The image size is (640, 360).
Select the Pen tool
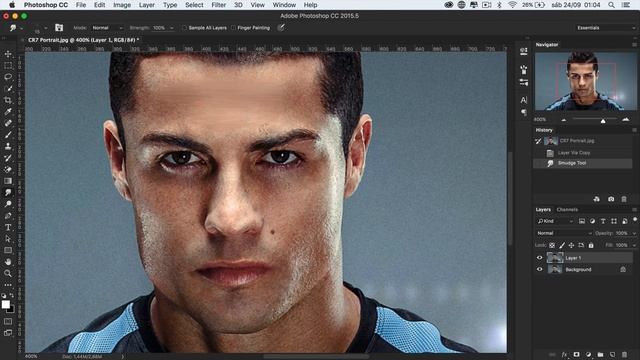click(8, 216)
